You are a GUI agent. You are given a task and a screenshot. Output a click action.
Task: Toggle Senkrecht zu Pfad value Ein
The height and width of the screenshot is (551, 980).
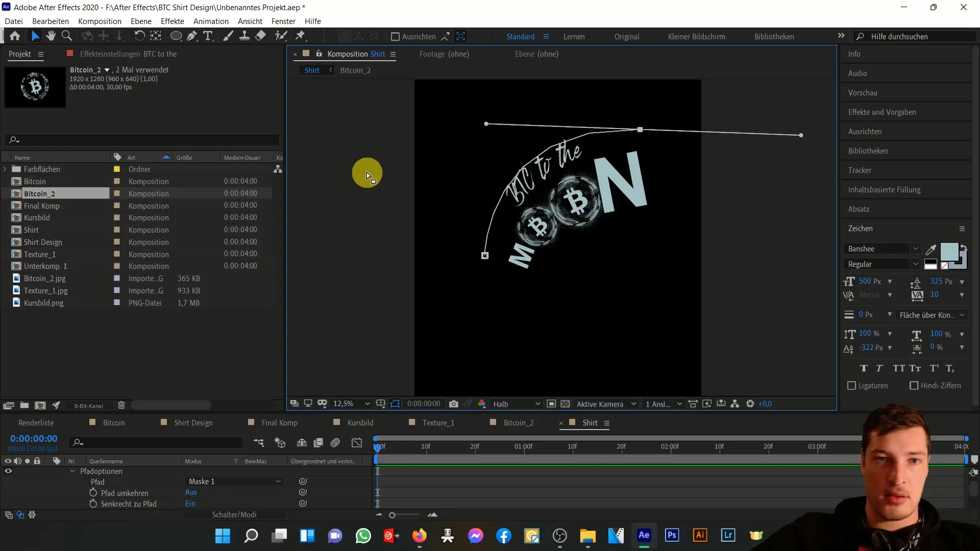pyautogui.click(x=190, y=504)
